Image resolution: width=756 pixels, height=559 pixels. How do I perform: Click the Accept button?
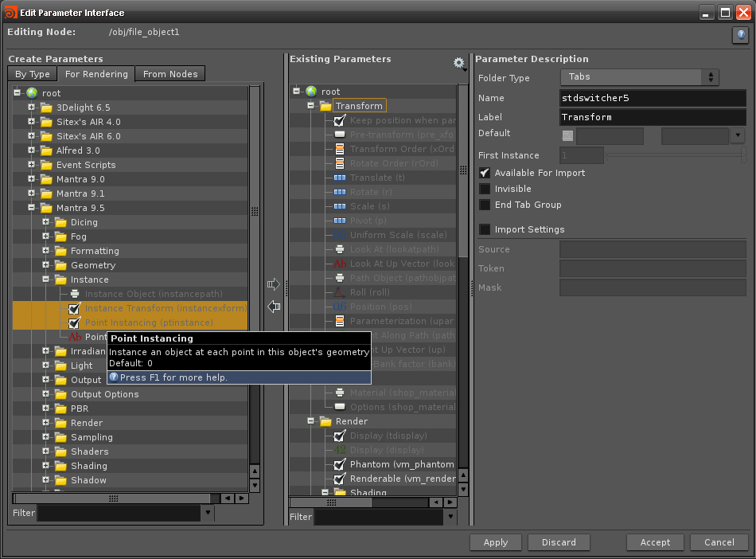point(655,542)
